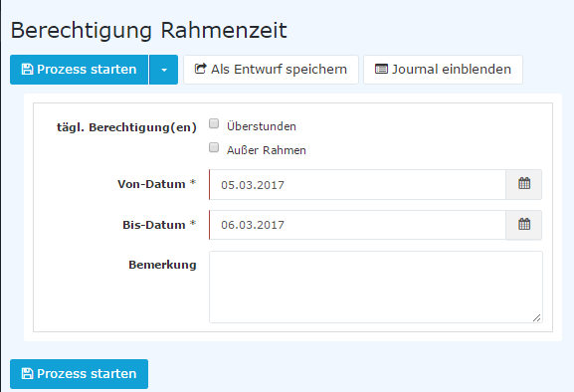The width and height of the screenshot is (574, 392).
Task: Click the Prozess starten button below the form
Action: [79, 374]
